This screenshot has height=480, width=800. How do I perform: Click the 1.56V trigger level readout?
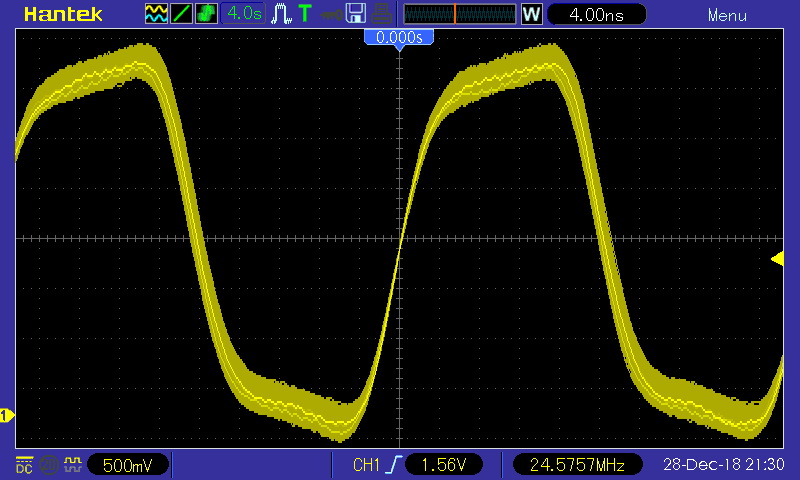pyautogui.click(x=443, y=465)
